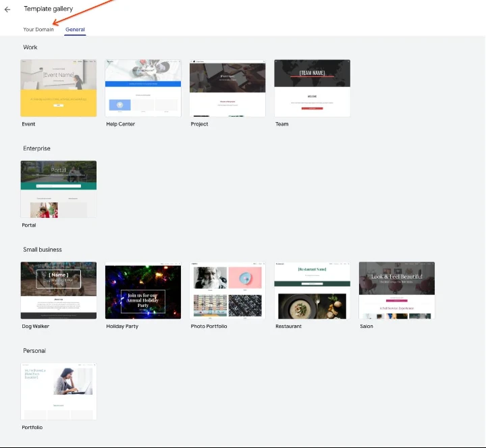
Task: Choose the Project template thumbnail
Action: (x=227, y=88)
